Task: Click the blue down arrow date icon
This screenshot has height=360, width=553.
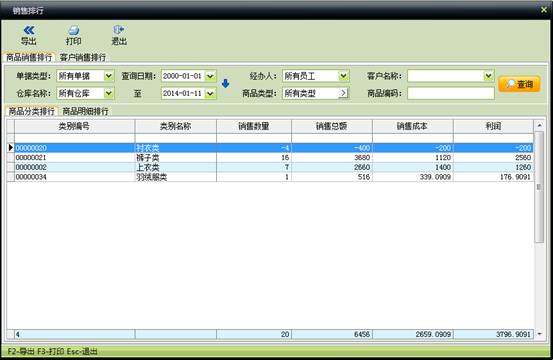Action: pos(225,84)
